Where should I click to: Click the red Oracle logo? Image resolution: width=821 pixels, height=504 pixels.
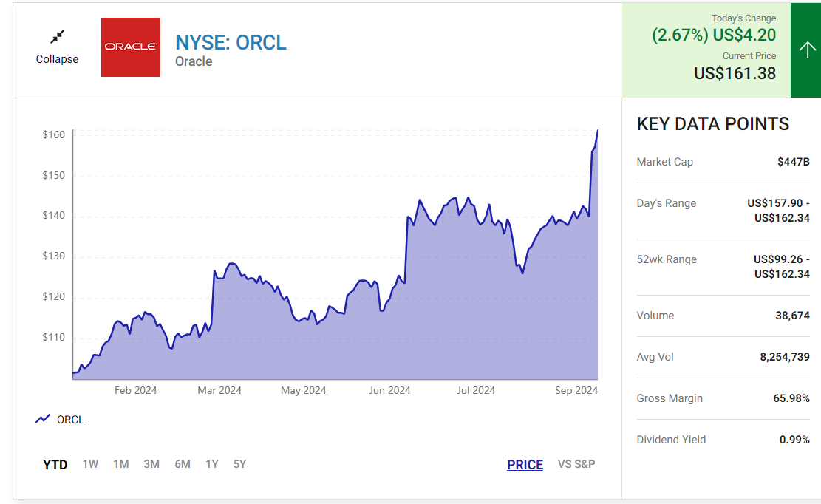[x=131, y=47]
